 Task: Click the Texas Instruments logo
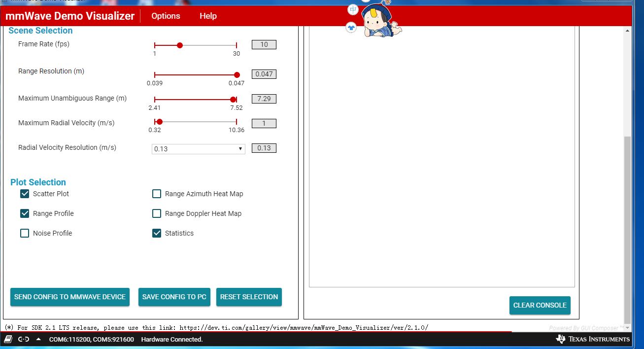point(593,339)
